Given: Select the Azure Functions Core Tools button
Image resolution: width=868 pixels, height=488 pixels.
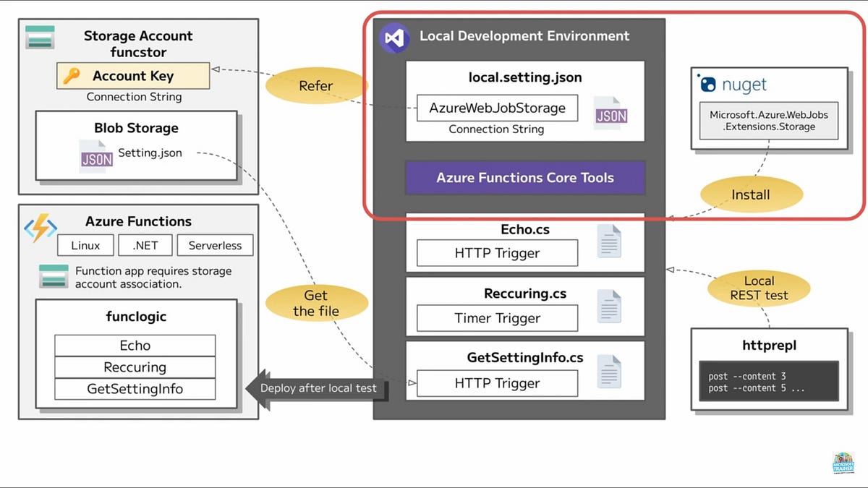Looking at the screenshot, I should tap(525, 178).
